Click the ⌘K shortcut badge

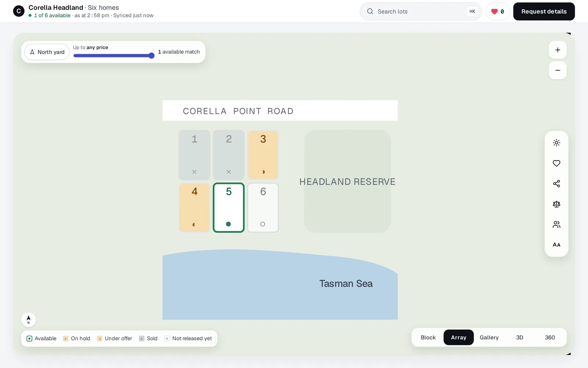click(472, 11)
